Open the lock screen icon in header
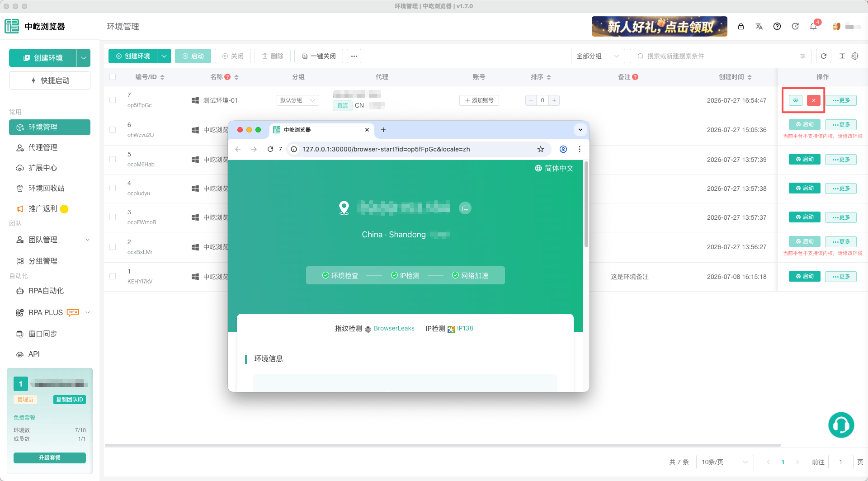The height and width of the screenshot is (481, 868). point(741,26)
